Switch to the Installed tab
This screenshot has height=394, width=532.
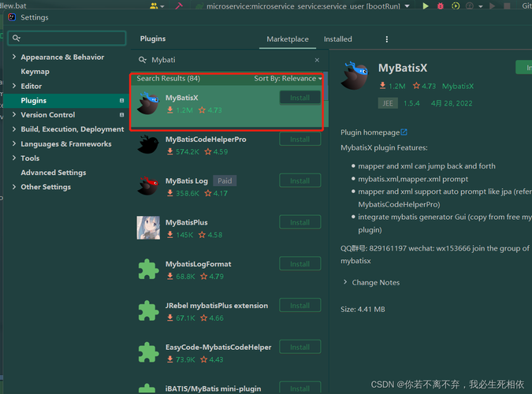[337, 39]
